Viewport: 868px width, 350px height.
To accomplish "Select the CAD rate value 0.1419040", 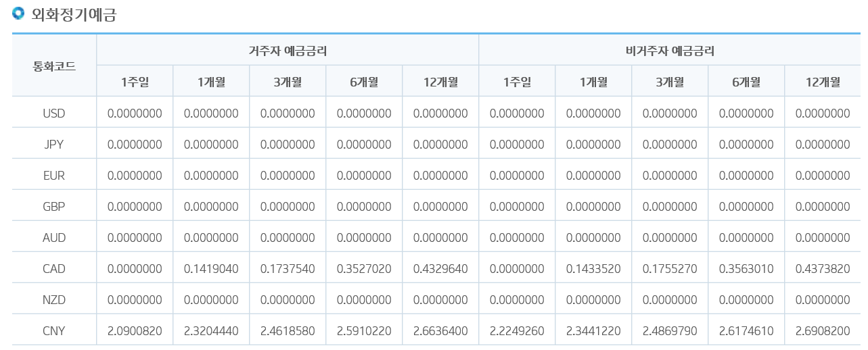I will point(211,268).
